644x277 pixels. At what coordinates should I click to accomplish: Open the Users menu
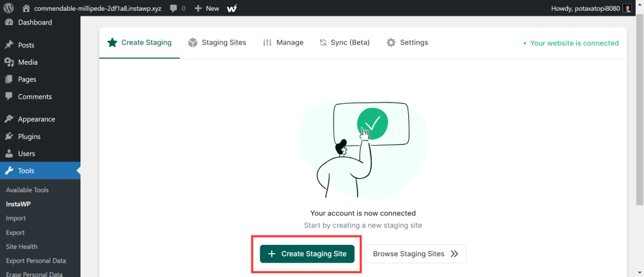click(x=40, y=154)
